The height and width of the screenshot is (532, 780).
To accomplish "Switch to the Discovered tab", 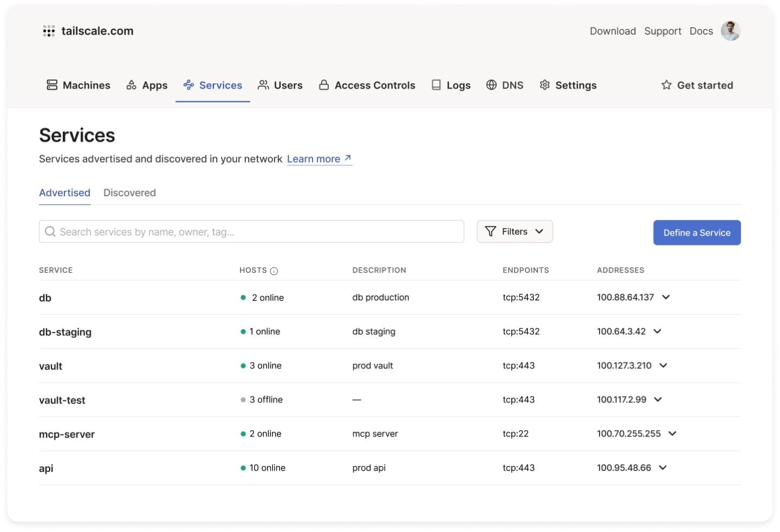I will [129, 193].
